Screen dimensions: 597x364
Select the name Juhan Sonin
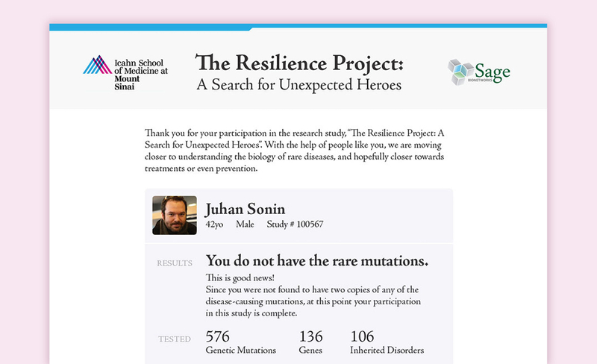pyautogui.click(x=246, y=210)
